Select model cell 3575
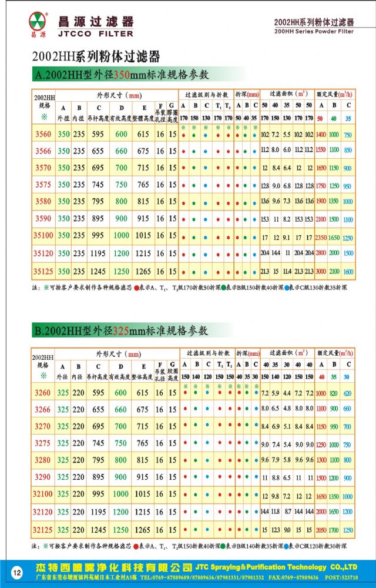The width and height of the screenshot is (376, 588). coord(43,185)
